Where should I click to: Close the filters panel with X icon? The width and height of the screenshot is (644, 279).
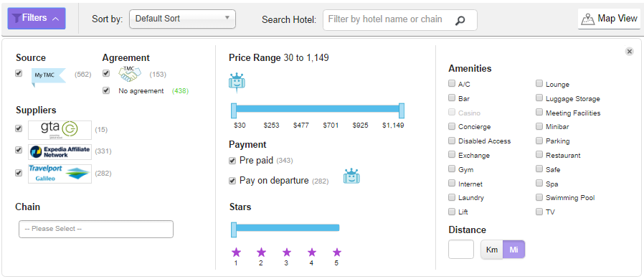point(629,52)
